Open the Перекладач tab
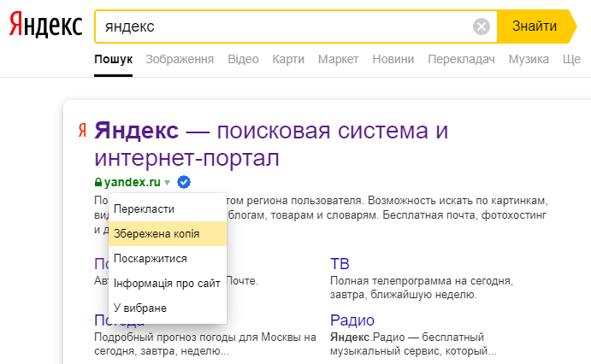Image resolution: width=591 pixels, height=364 pixels. tap(461, 59)
